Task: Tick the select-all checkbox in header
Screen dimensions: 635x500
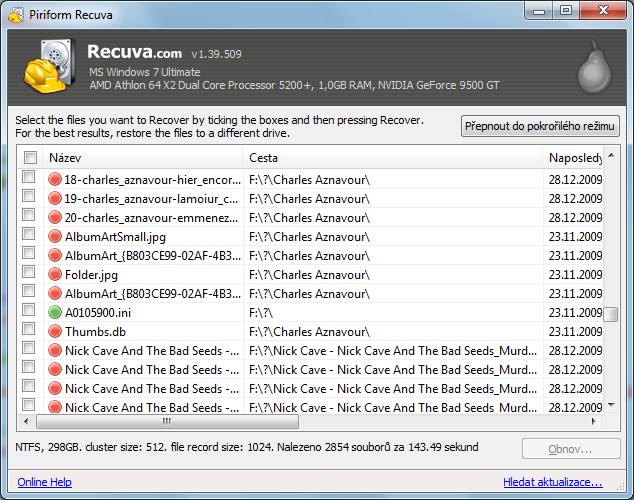Action: tap(30, 157)
